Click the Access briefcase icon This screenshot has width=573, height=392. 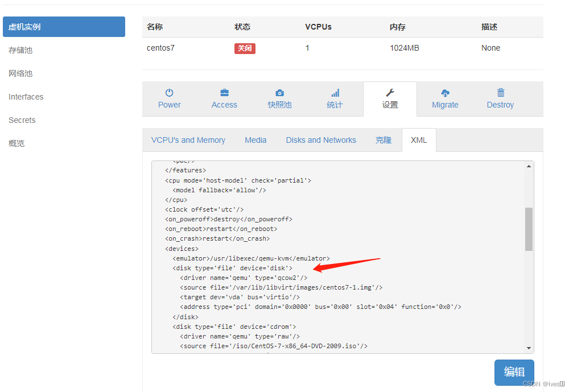click(224, 93)
